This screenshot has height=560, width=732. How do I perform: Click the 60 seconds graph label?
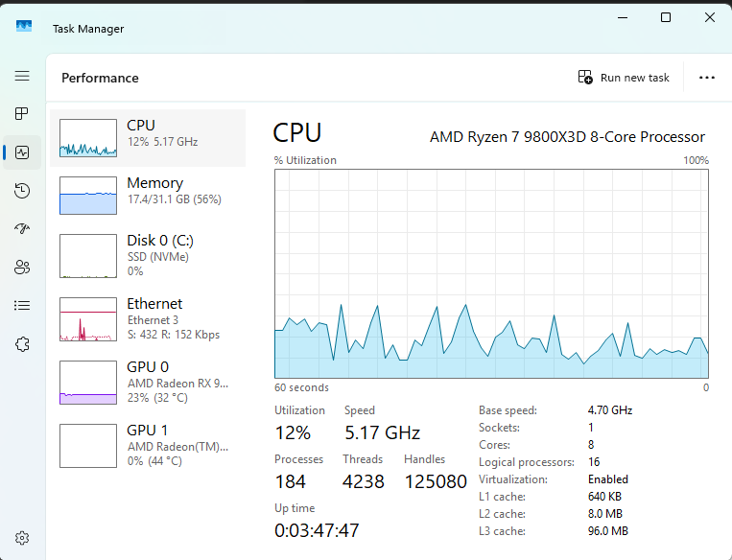pyautogui.click(x=301, y=387)
